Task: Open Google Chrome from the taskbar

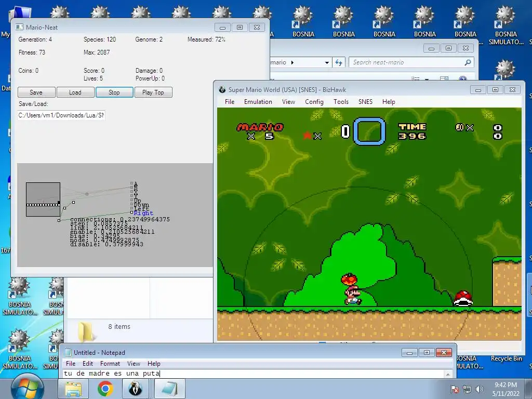Action: pos(105,389)
